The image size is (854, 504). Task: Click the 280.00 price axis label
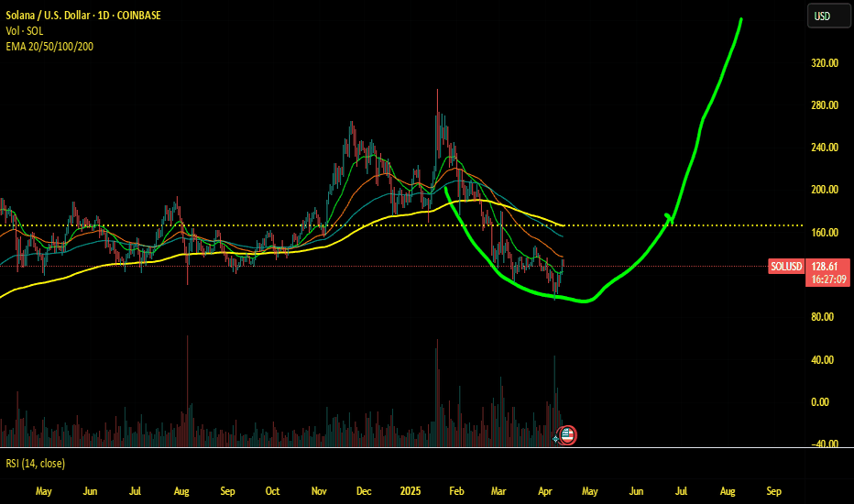825,105
